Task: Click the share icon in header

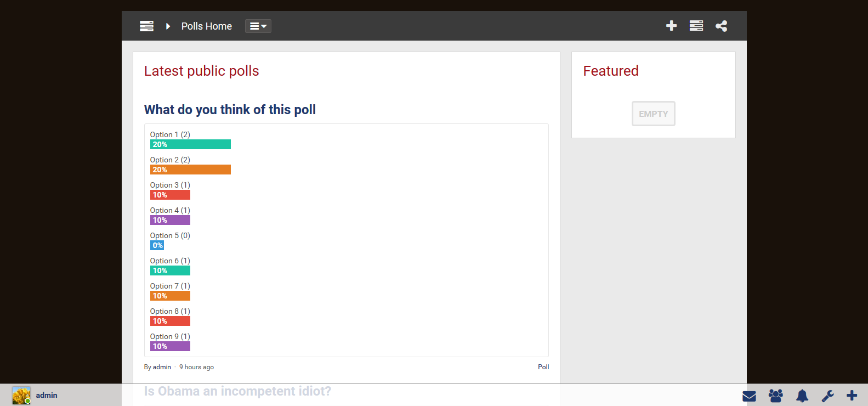Action: coord(721,26)
